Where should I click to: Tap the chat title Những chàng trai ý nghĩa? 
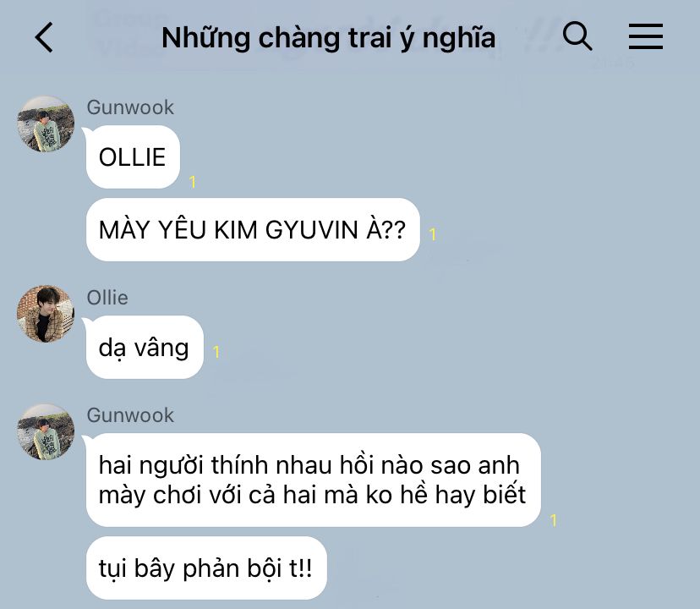pyautogui.click(x=328, y=37)
